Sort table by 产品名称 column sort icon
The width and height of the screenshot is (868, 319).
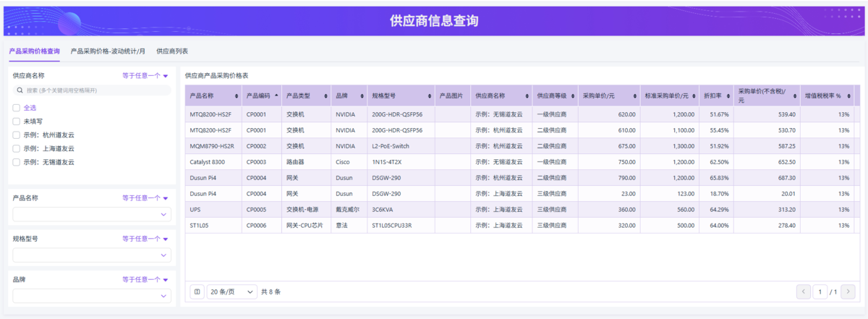(x=236, y=95)
